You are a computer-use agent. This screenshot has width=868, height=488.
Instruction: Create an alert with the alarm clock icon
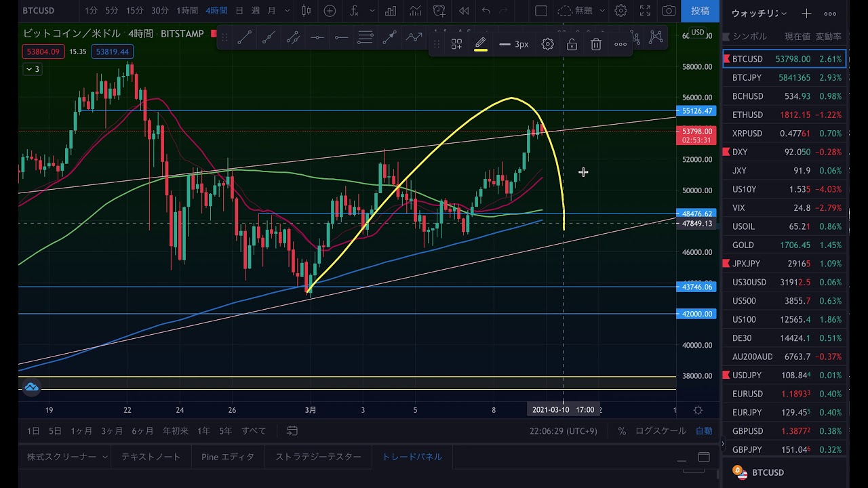point(439,11)
